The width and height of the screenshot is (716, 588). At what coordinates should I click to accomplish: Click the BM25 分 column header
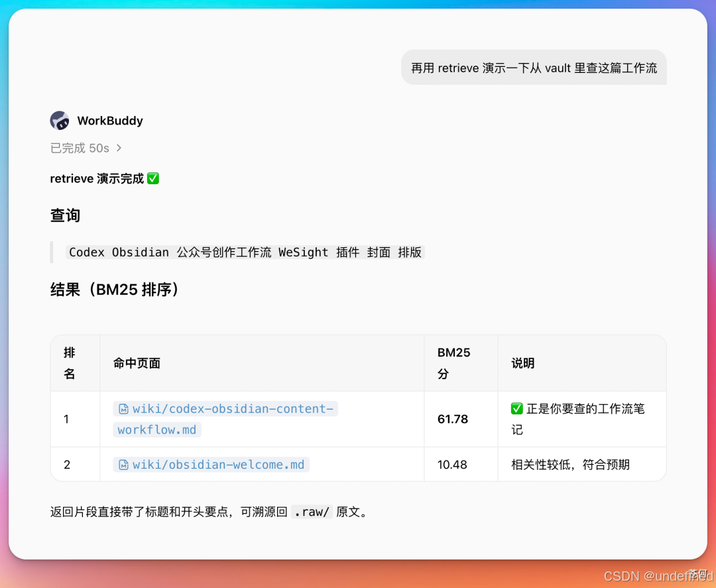(x=461, y=363)
